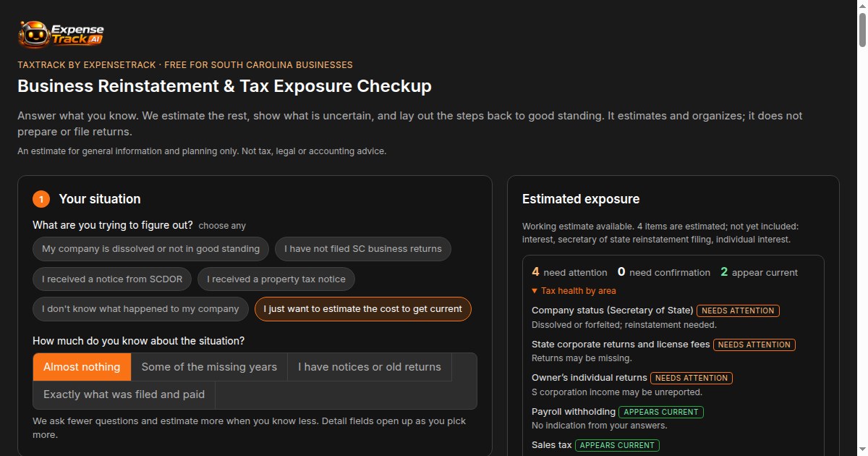Select 'I received a property tax notice' chip

(276, 279)
